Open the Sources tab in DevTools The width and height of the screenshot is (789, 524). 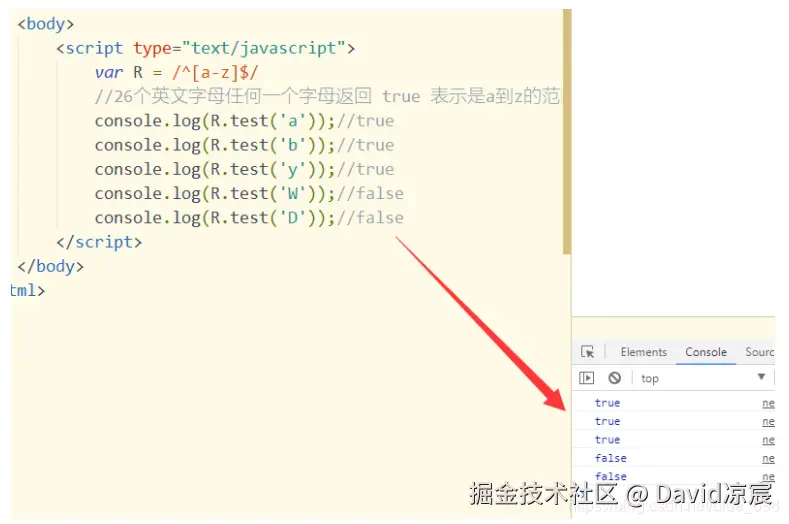click(x=760, y=352)
